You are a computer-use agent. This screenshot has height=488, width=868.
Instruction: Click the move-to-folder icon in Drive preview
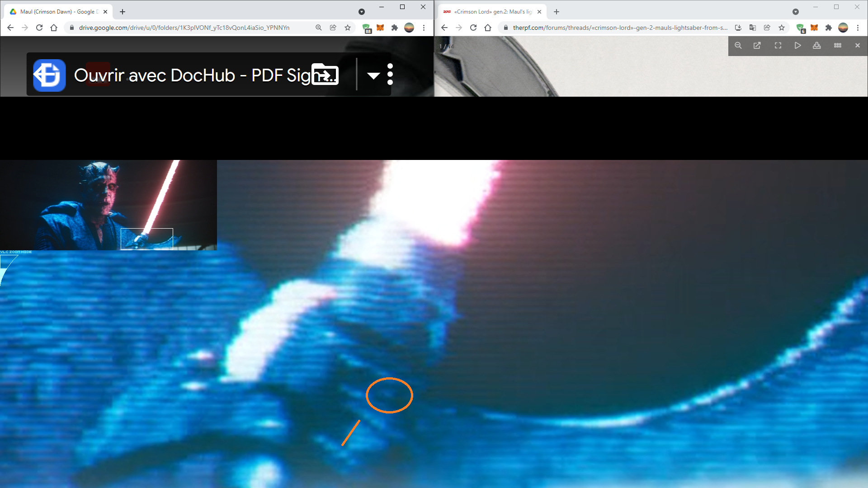click(x=325, y=74)
